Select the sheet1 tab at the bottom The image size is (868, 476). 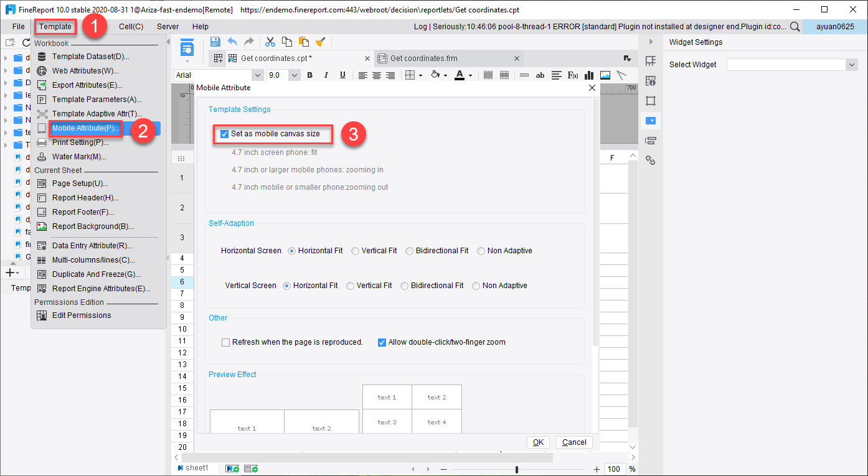pyautogui.click(x=193, y=468)
